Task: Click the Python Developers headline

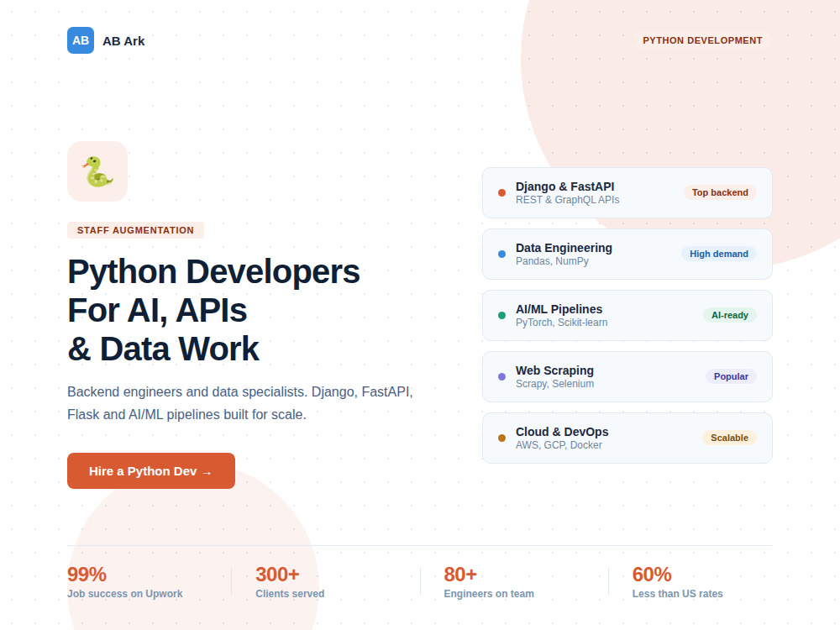Action: [213, 310]
